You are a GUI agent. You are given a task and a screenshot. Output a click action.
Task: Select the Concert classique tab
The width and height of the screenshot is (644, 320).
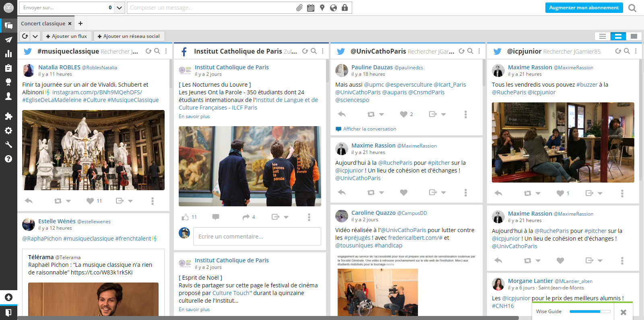click(x=43, y=23)
